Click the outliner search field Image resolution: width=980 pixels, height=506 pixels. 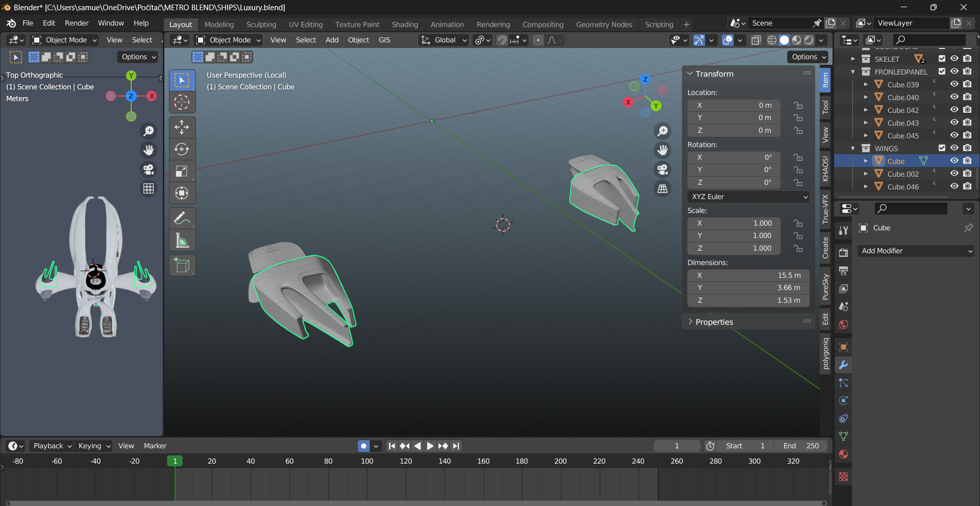coord(929,39)
